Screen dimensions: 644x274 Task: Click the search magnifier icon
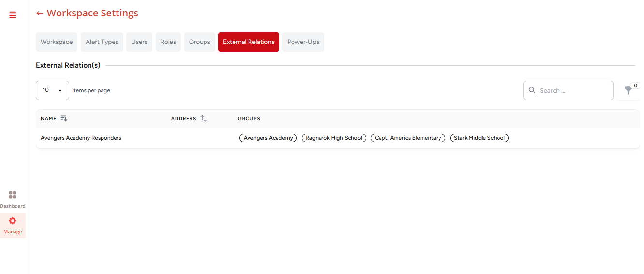click(532, 90)
